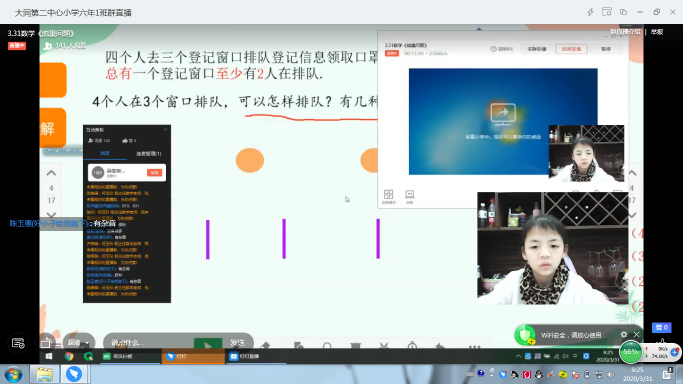683x384 pixels.
Task: Open the quality dropdown beside chat input
Action: [x=79, y=343]
